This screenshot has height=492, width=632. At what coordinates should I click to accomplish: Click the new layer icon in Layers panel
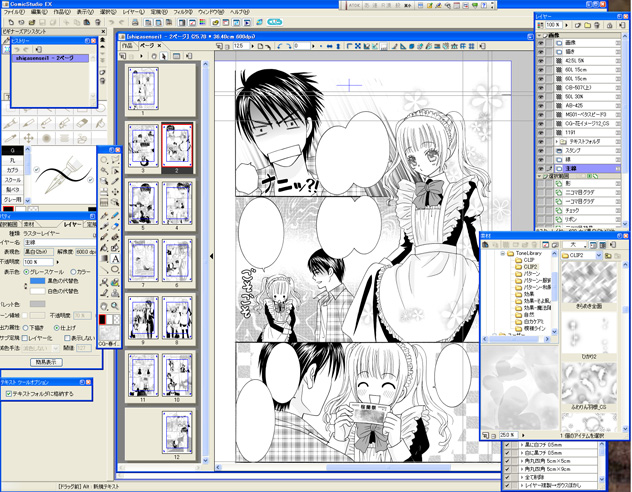click(x=578, y=25)
